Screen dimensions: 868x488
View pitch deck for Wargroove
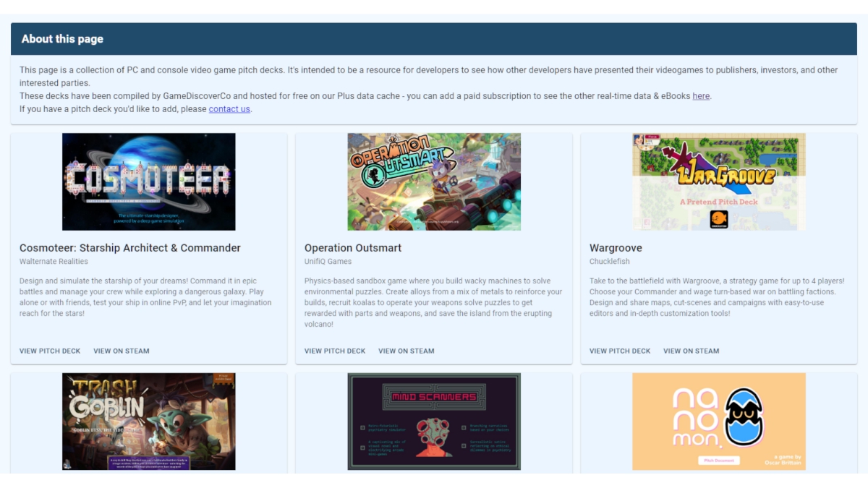click(x=620, y=351)
